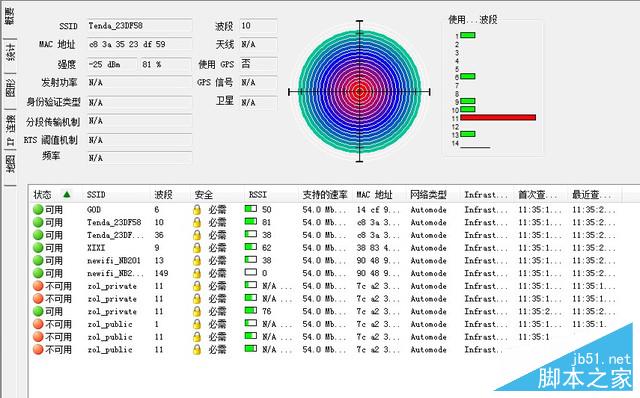Click the strength percentage field 81 %
640x398 pixels.
[166, 64]
